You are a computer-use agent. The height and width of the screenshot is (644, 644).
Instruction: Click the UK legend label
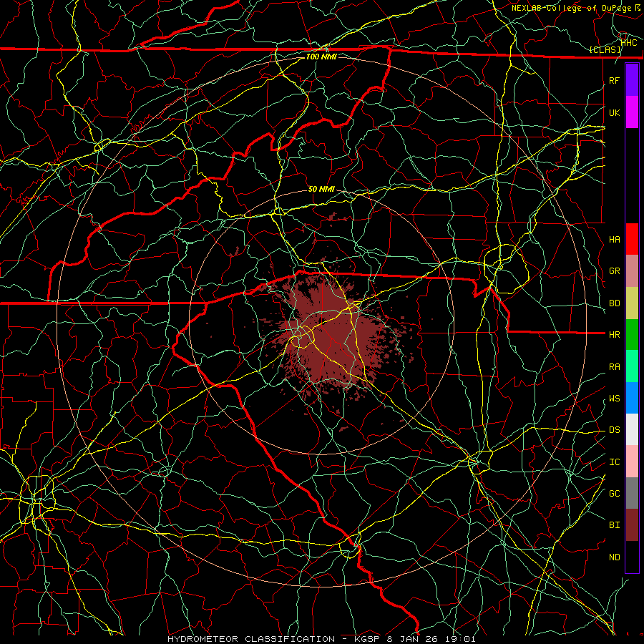tap(614, 112)
